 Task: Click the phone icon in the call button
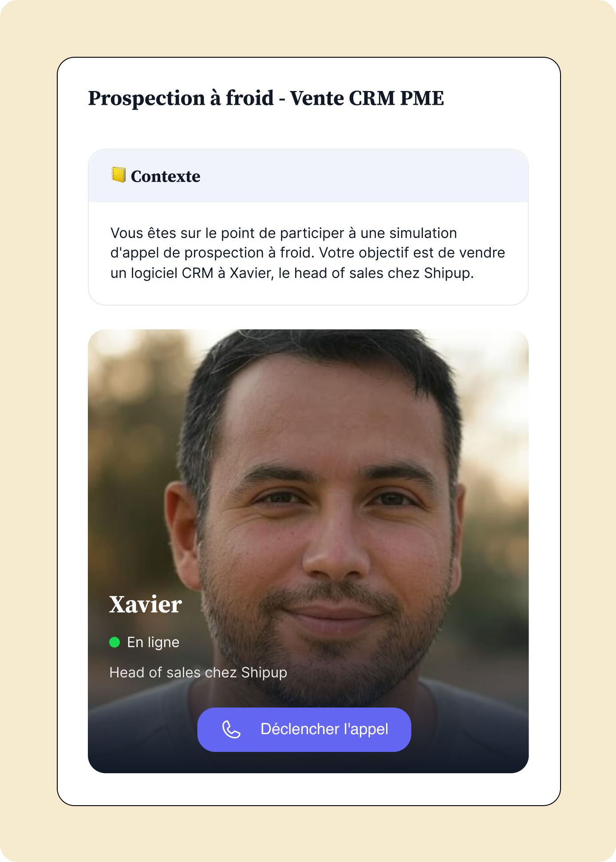pyautogui.click(x=231, y=729)
